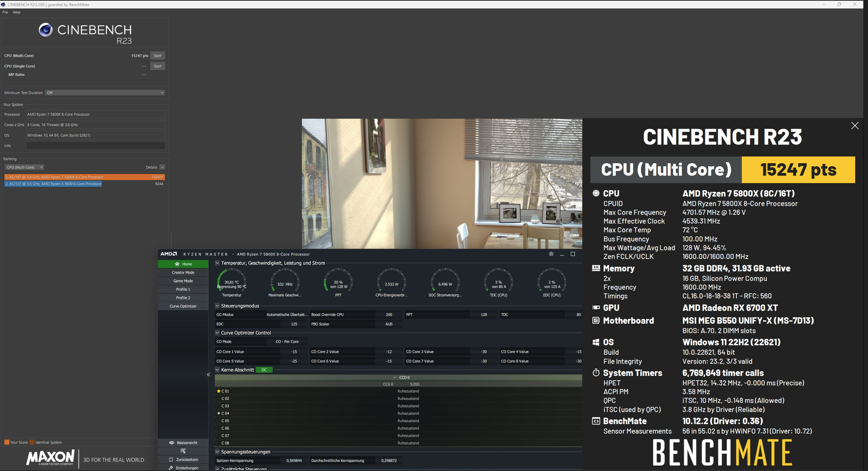
Task: Start the CPU (Multi Core) test
Action: (x=157, y=56)
